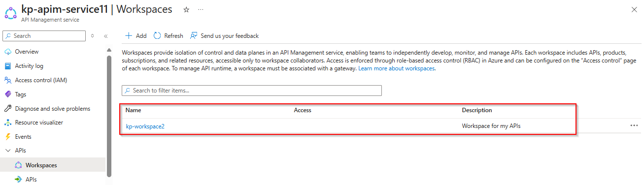Viewport: 644px width, 185px height.
Task: Click the circular Refresh icon
Action: [x=157, y=36]
